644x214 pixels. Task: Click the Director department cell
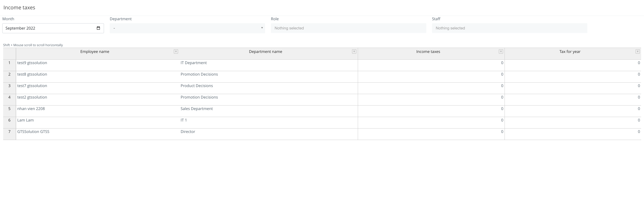click(188, 132)
